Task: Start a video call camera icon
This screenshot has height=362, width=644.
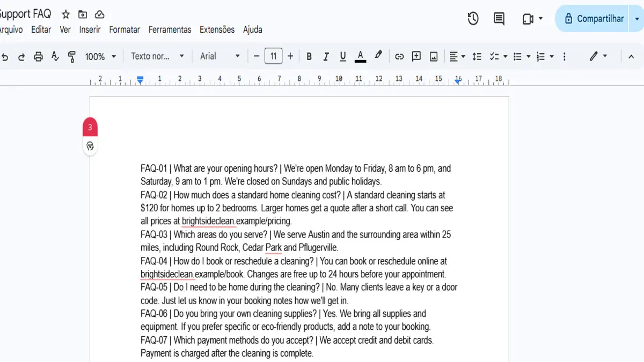Action: tap(528, 19)
